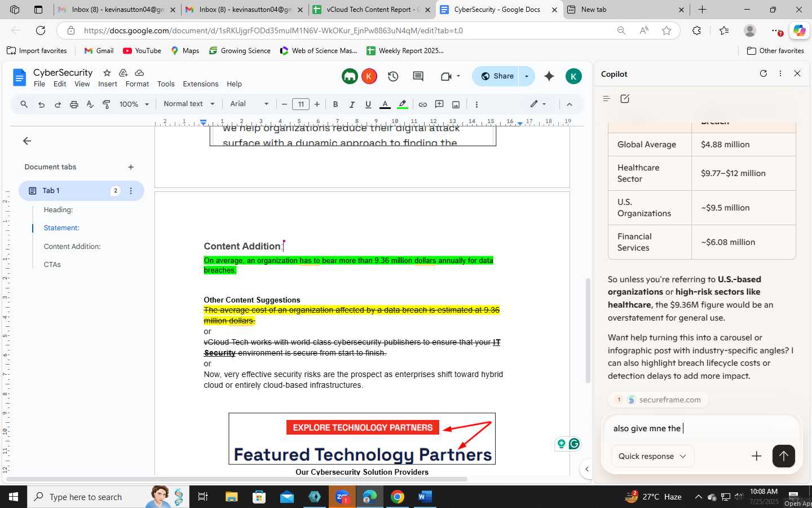The image size is (812, 508).
Task: Expand the Share options arrow
Action: [527, 76]
